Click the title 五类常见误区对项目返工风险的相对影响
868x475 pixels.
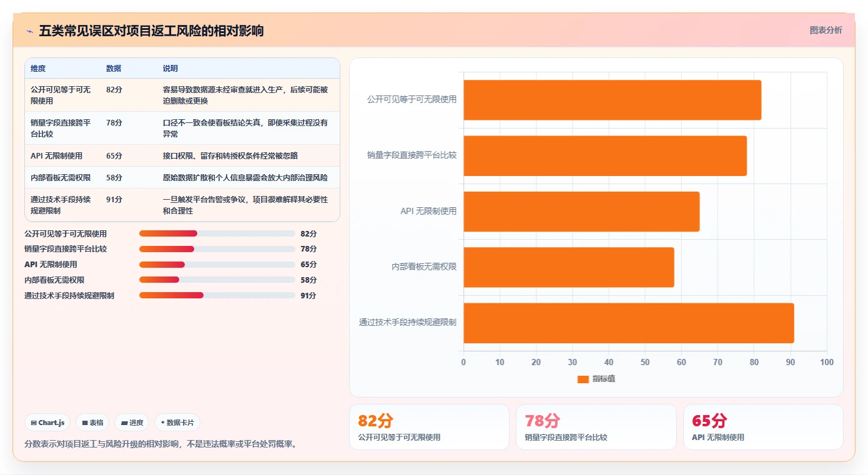pyautogui.click(x=151, y=31)
